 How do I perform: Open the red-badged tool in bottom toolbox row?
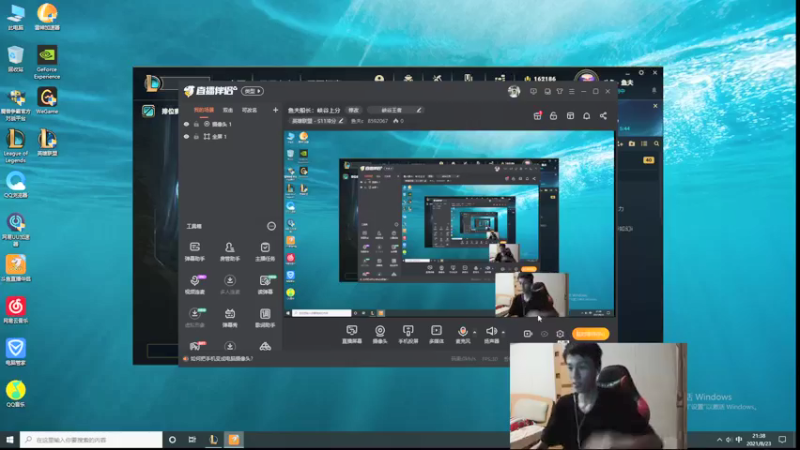[x=195, y=346]
